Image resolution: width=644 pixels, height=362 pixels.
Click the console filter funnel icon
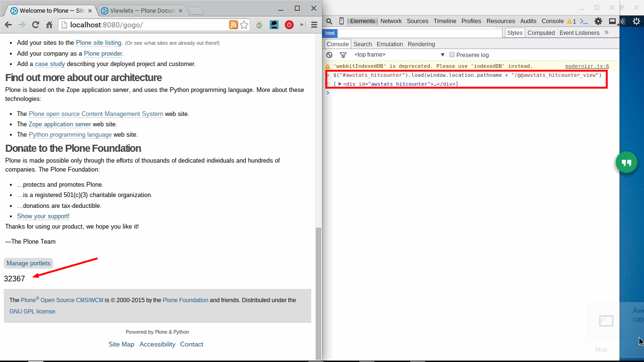(x=343, y=55)
